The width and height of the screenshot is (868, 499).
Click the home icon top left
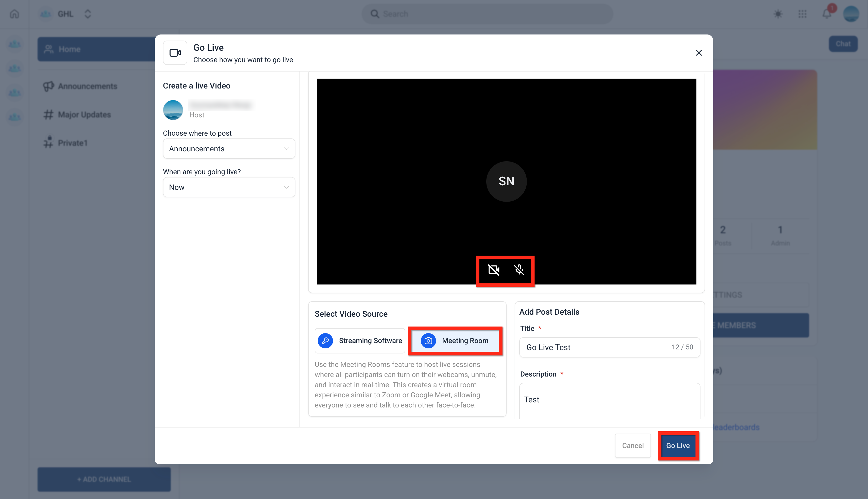tap(14, 13)
